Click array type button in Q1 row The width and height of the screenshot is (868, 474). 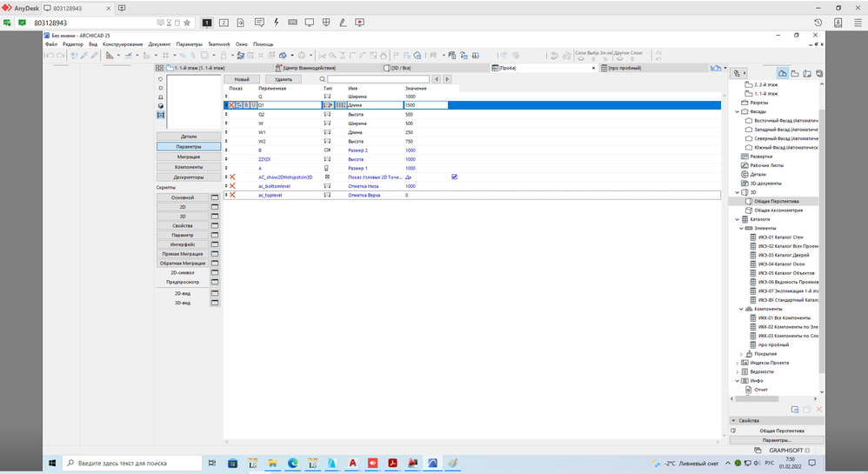(x=340, y=105)
